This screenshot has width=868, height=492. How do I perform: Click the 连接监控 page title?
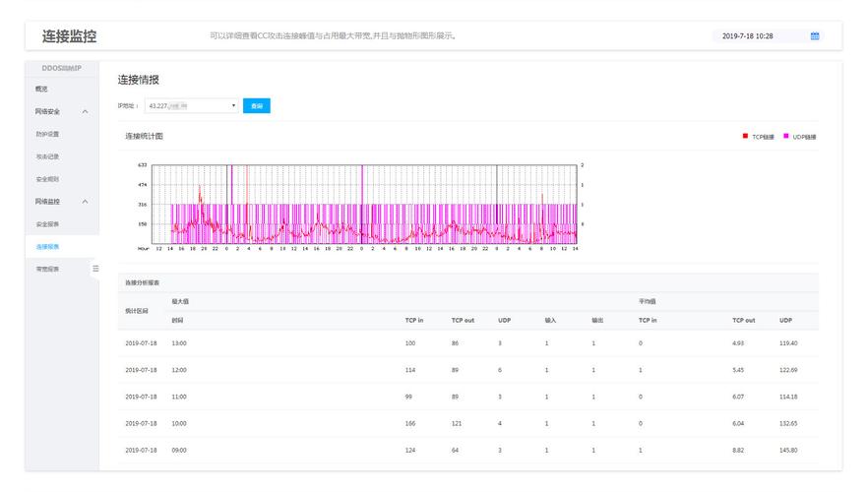tap(69, 36)
